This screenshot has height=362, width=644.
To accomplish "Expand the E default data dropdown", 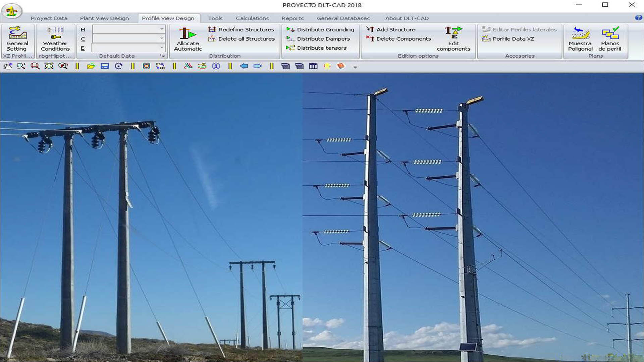I will tap(162, 47).
